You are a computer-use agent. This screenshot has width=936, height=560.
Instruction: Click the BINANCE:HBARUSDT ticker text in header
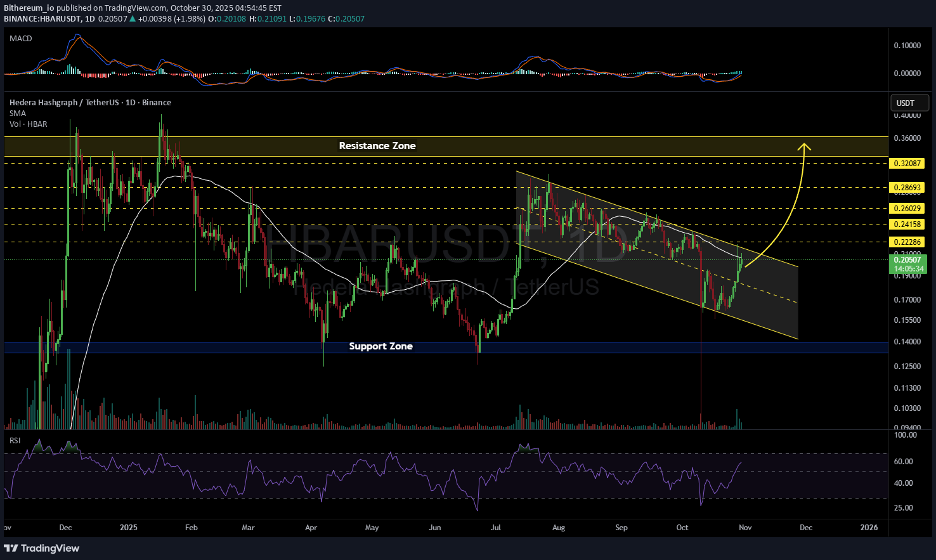click(x=42, y=19)
